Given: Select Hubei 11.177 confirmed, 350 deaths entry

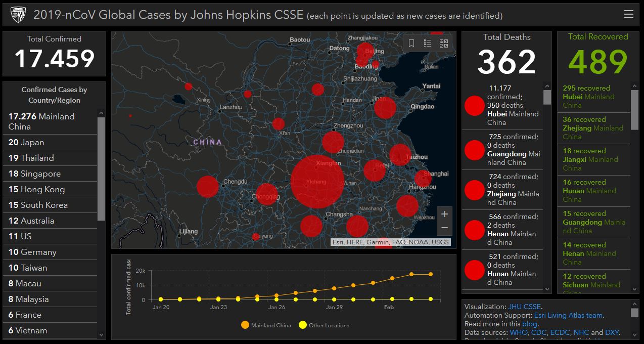Looking at the screenshot, I should point(502,106).
